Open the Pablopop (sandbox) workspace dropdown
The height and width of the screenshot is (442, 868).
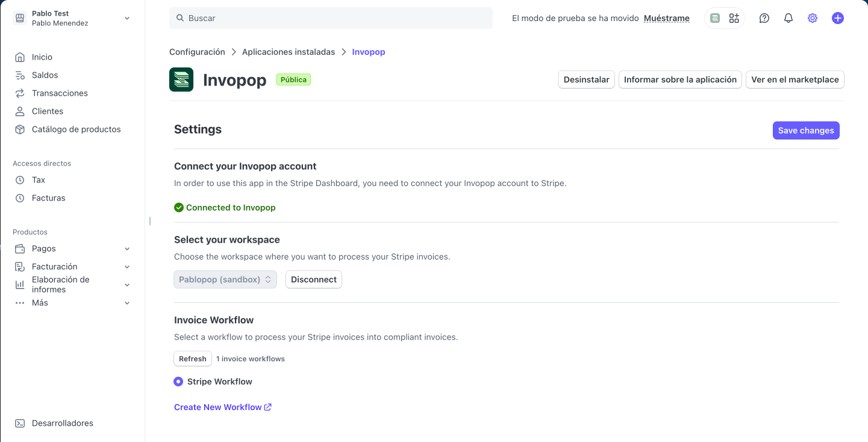225,279
